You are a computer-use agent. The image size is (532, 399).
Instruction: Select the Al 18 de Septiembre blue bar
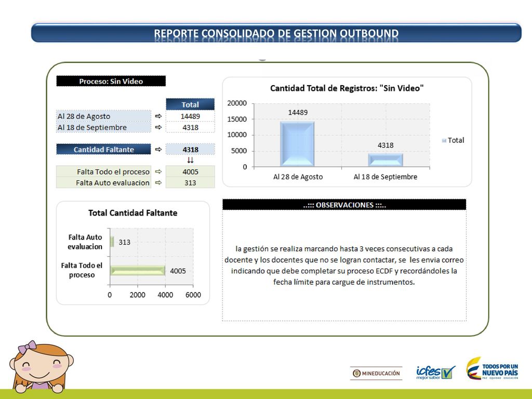(385, 160)
